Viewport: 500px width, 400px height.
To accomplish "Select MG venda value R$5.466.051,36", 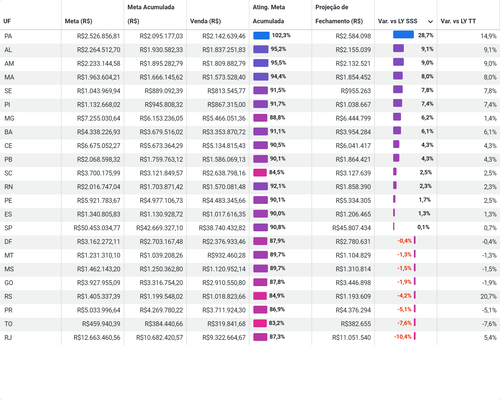I will click(224, 118).
